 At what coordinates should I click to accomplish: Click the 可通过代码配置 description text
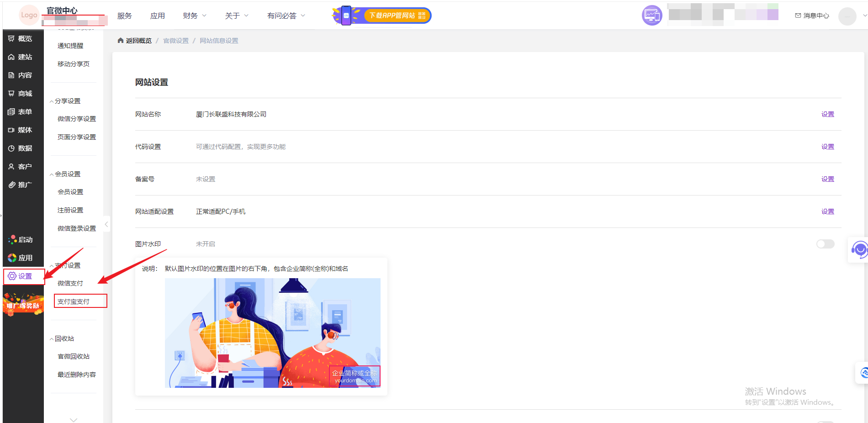coord(241,147)
